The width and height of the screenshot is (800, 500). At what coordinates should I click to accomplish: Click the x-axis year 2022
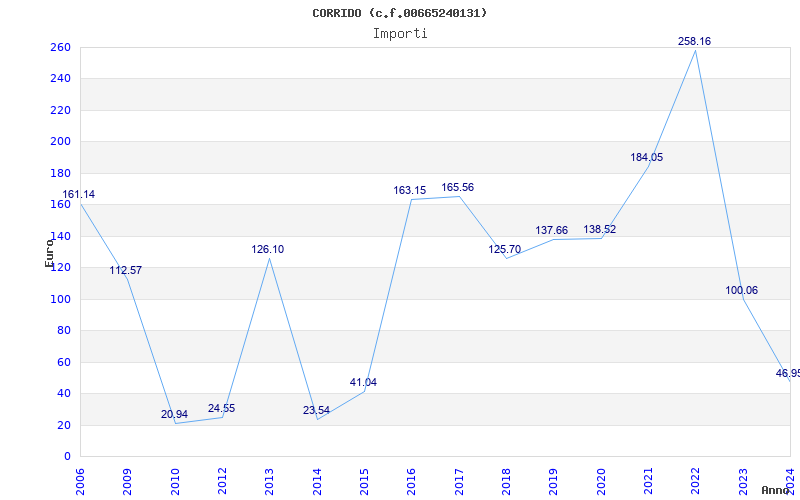[x=695, y=482]
